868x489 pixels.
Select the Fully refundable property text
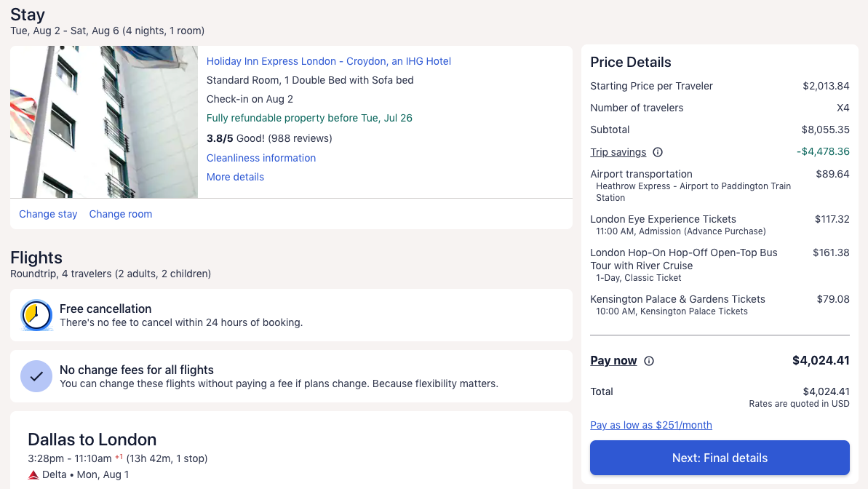pos(309,119)
